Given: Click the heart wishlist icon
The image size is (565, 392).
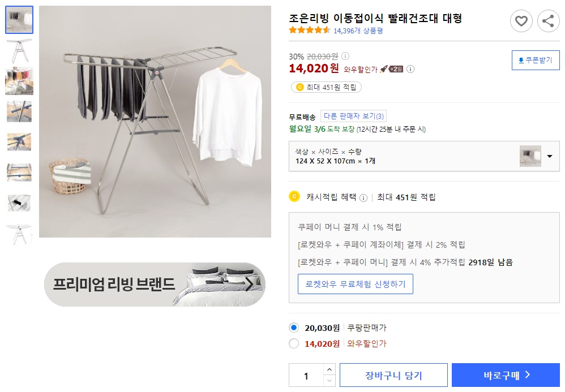Looking at the screenshot, I should (x=521, y=21).
